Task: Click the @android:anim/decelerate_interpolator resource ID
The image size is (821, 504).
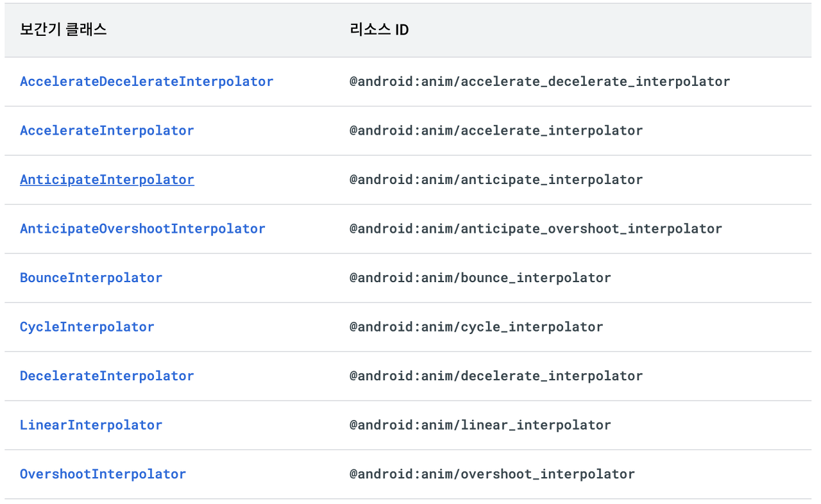Action: pyautogui.click(x=496, y=376)
